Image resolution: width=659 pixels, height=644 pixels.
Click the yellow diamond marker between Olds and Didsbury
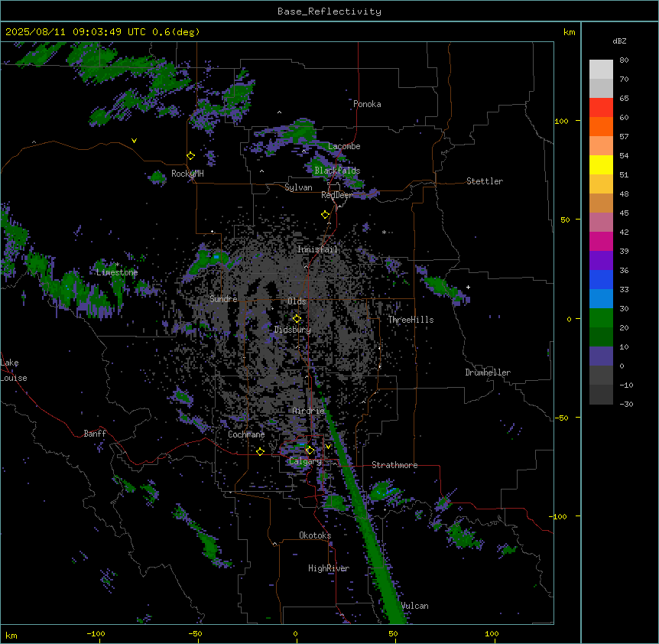tap(297, 318)
